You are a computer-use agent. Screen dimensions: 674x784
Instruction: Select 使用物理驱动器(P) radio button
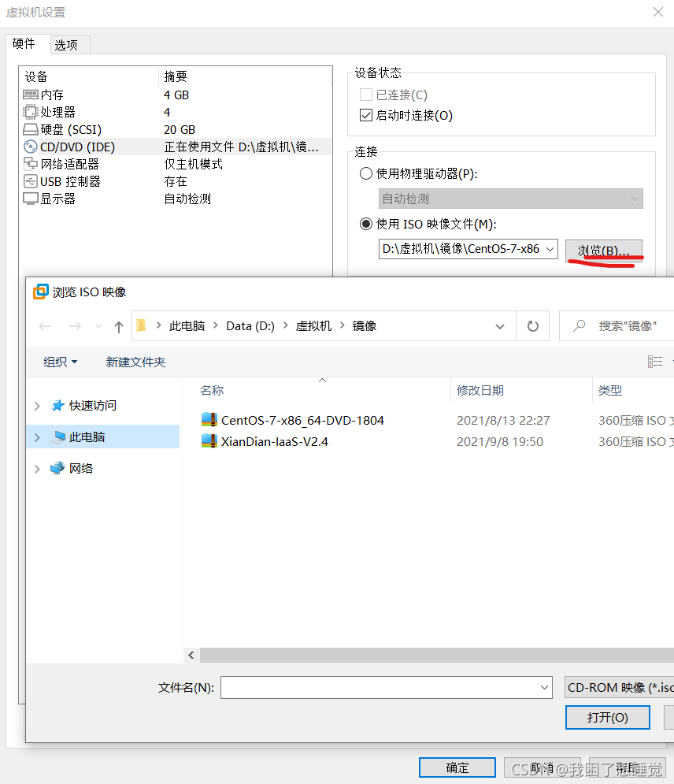(365, 173)
